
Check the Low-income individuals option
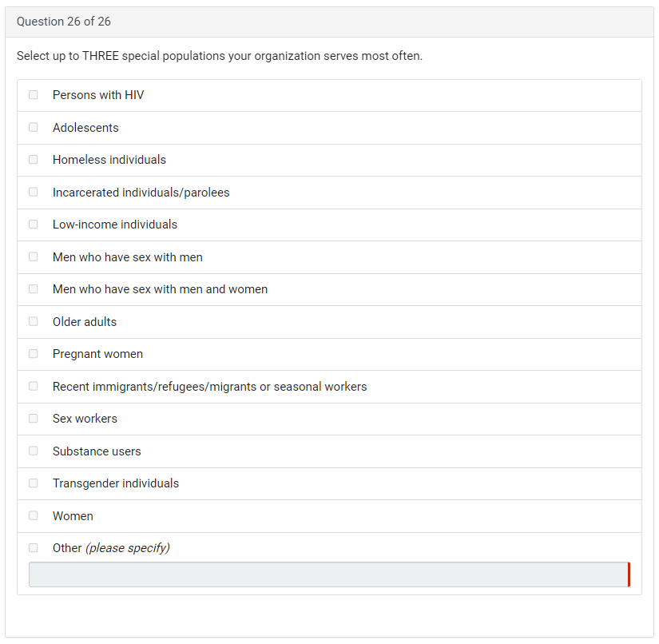(34, 225)
